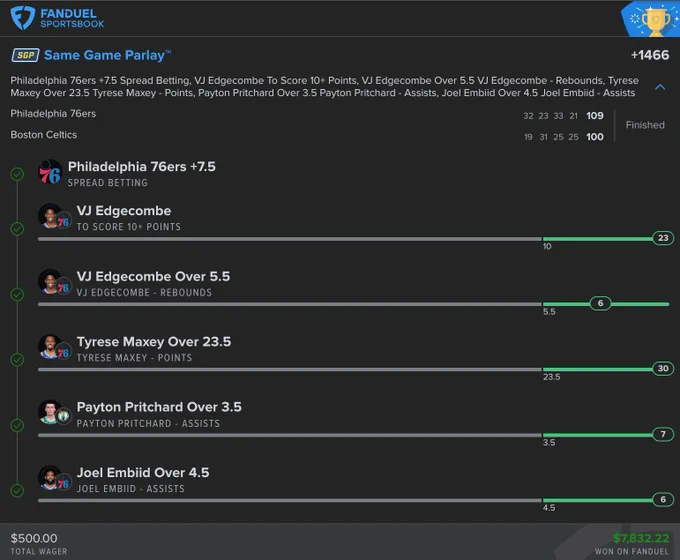Click the 4.5 threshold on Embiid bar

(549, 508)
